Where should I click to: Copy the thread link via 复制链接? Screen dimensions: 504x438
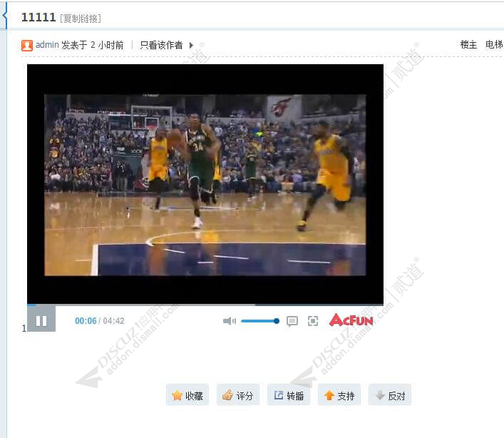tap(81, 19)
